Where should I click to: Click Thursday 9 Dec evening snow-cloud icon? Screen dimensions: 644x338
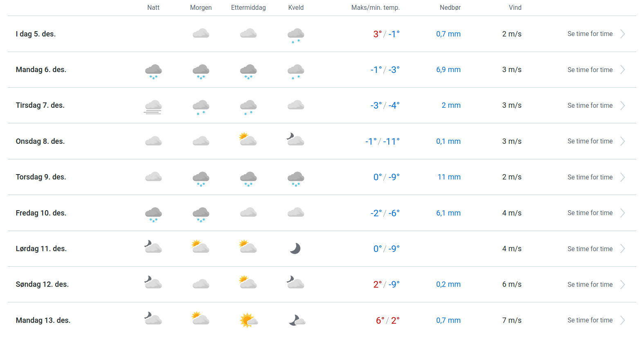click(x=296, y=178)
